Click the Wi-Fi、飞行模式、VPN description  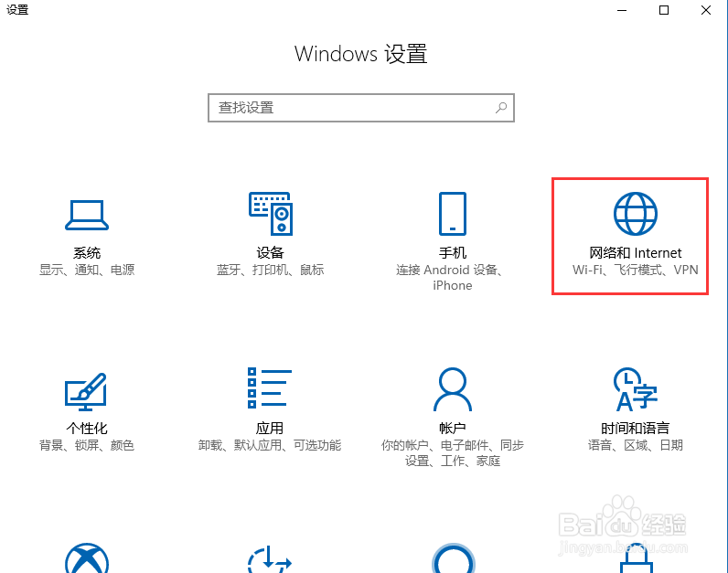click(635, 270)
